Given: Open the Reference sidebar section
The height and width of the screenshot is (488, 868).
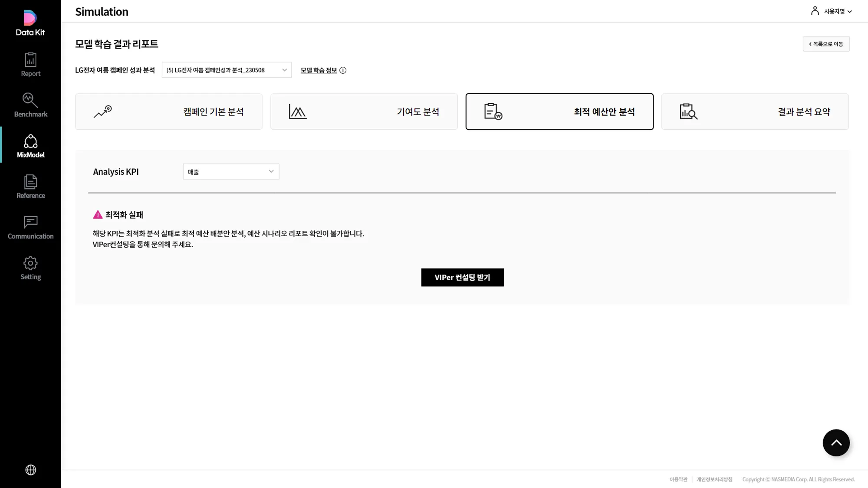Looking at the screenshot, I should tap(30, 187).
